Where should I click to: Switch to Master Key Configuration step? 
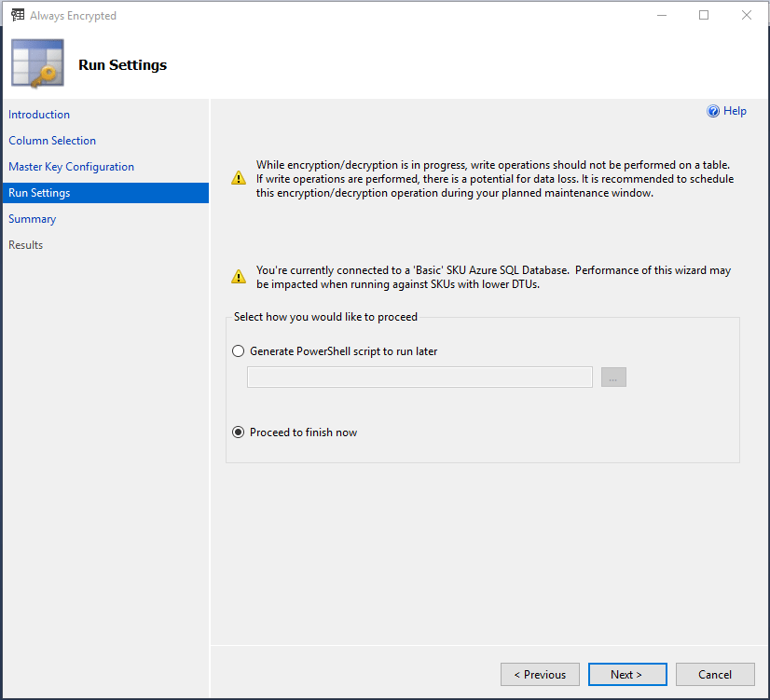pos(71,167)
